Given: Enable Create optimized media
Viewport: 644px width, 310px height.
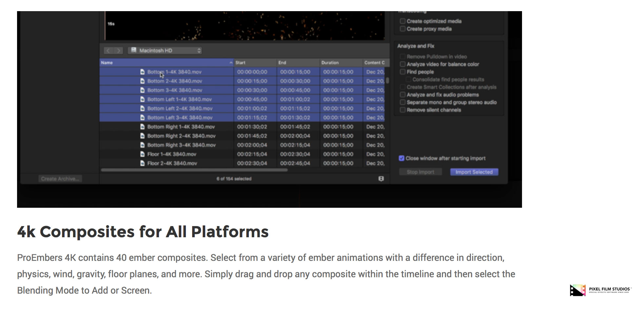Looking at the screenshot, I should [403, 21].
